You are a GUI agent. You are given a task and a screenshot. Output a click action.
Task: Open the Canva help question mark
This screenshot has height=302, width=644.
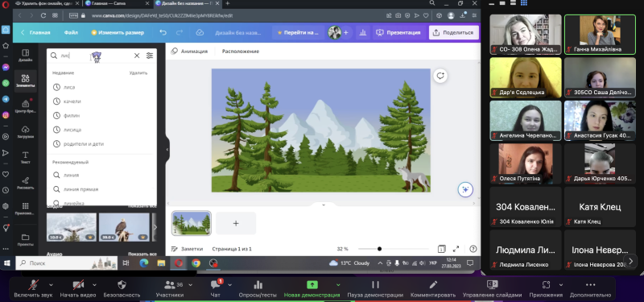473,249
